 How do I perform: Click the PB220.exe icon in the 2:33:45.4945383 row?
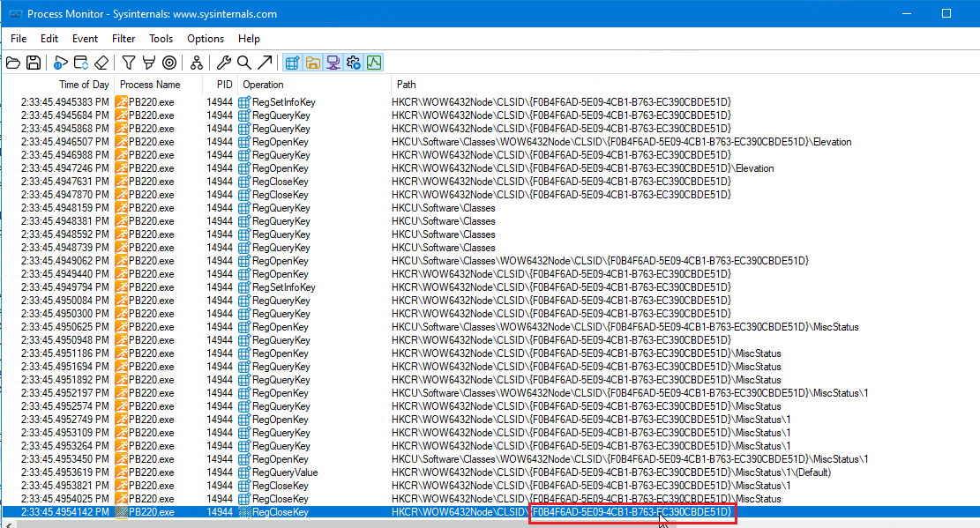(121, 102)
